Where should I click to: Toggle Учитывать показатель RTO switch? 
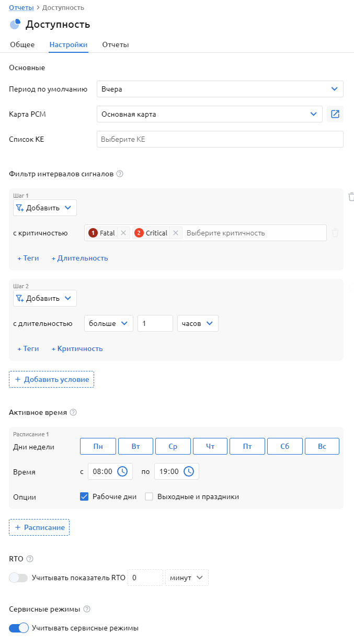[18, 578]
